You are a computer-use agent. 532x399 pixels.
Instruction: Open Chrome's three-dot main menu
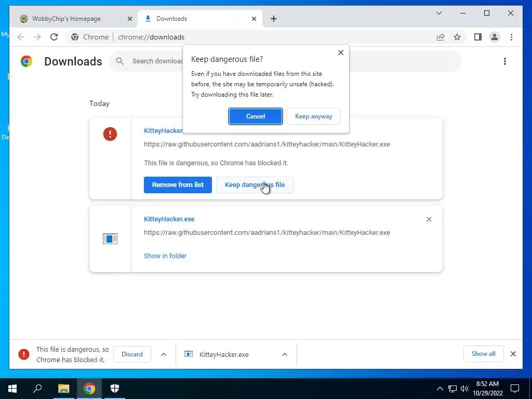[511, 37]
